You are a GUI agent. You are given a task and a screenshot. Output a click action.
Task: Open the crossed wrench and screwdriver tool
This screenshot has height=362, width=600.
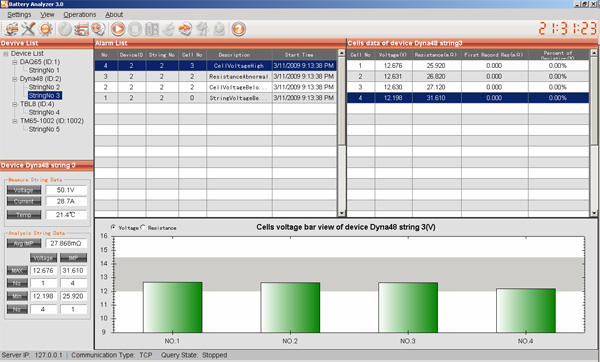click(28, 29)
